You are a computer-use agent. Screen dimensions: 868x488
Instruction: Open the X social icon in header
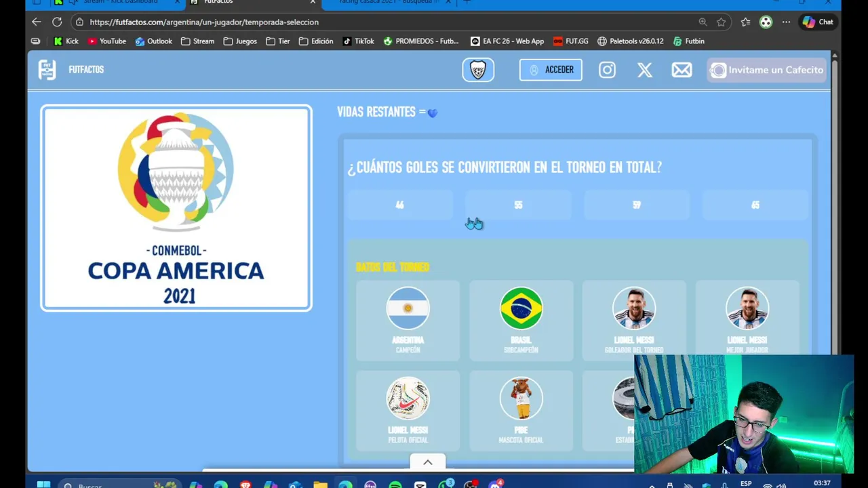coord(645,70)
